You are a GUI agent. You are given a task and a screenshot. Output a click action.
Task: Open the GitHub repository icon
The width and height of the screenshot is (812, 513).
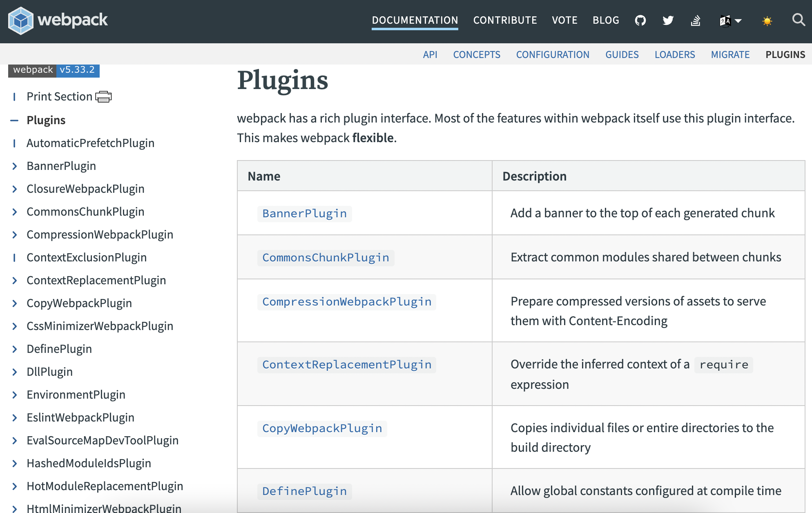tap(640, 20)
